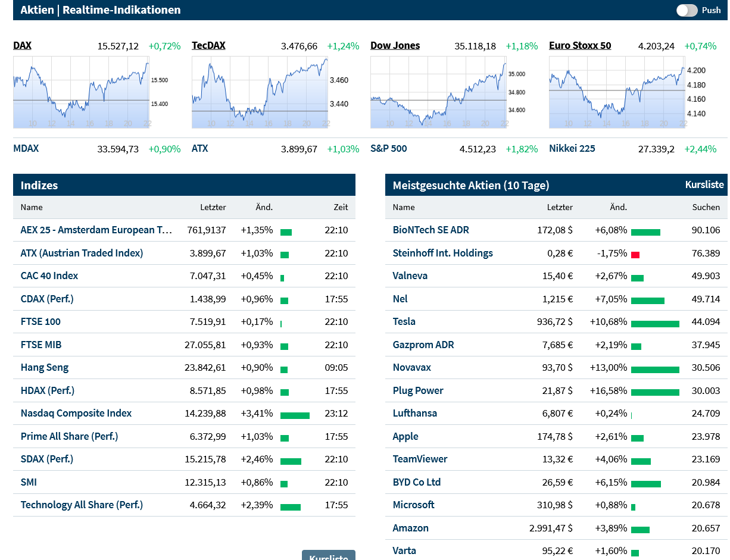The width and height of the screenshot is (730, 560).
Task: Click Plug Power change +16,58%
Action: coord(609,391)
